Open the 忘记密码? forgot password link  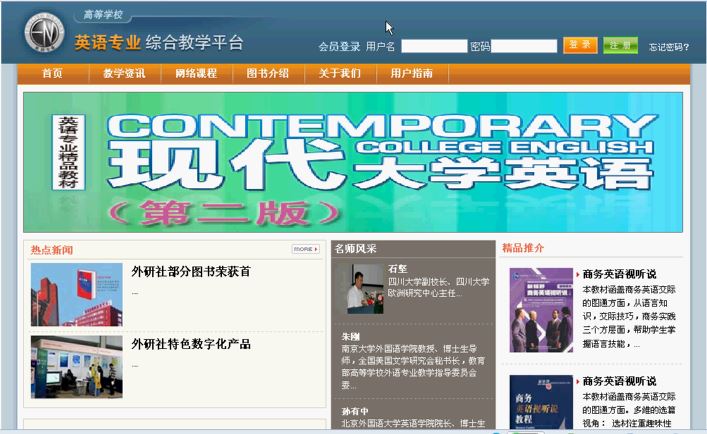click(669, 47)
